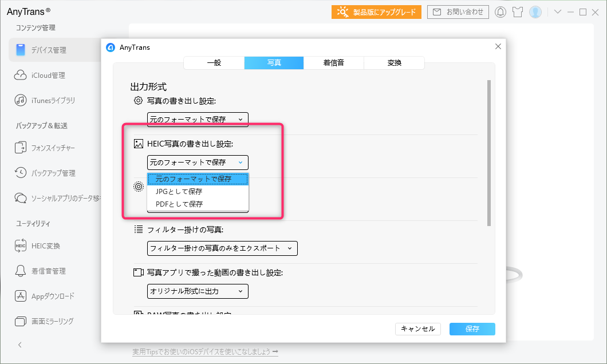Open the 実用Tips link at the bottom
The image size is (607, 364).
point(205,351)
